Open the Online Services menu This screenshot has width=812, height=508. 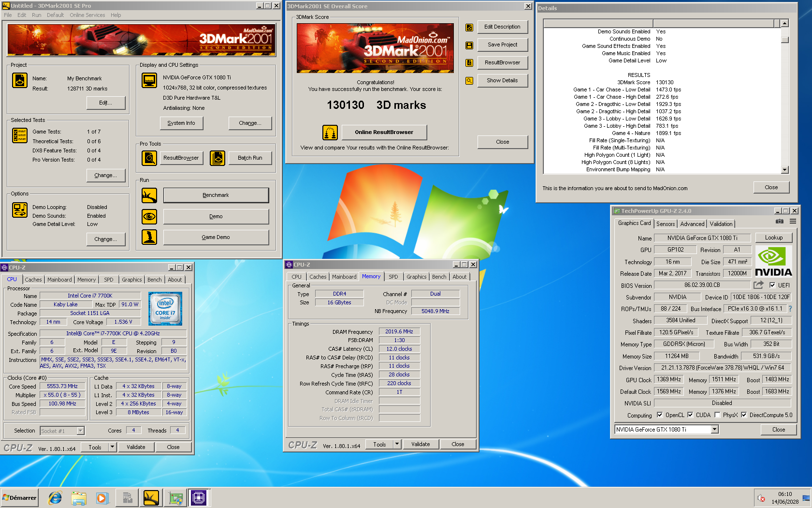[87, 15]
